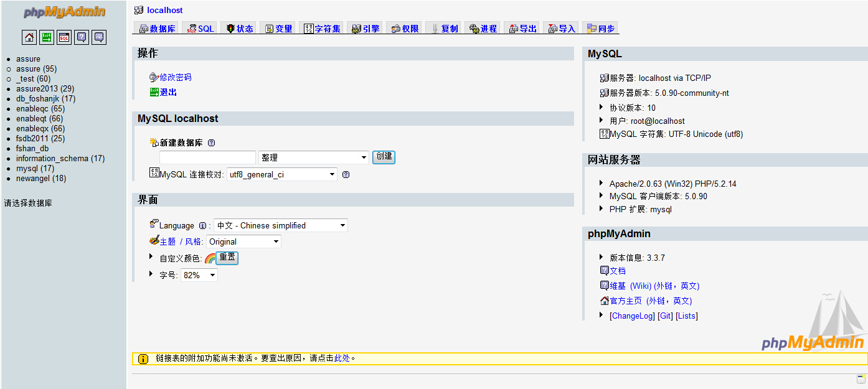Click the 服务器版本: 5.0.90-community-nt text

[x=669, y=93]
